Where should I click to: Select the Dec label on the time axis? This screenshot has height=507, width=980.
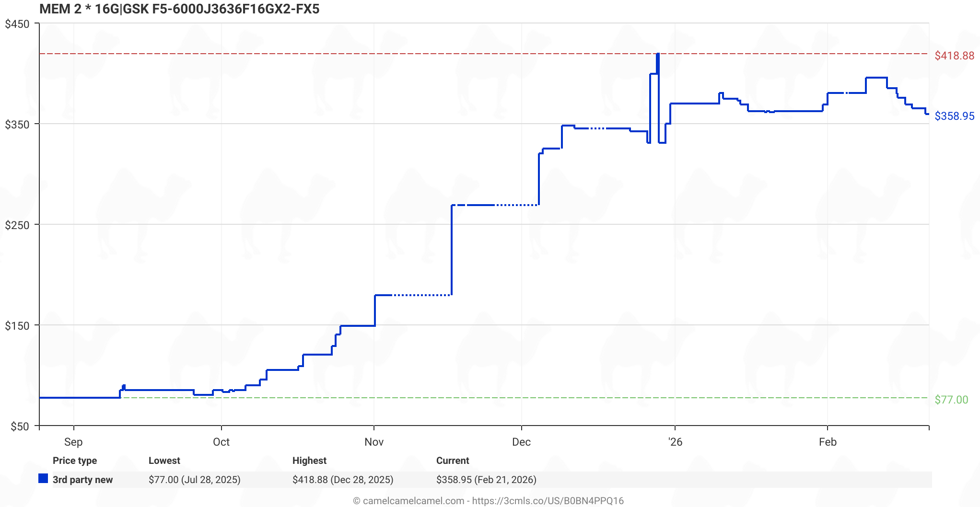pos(521,442)
